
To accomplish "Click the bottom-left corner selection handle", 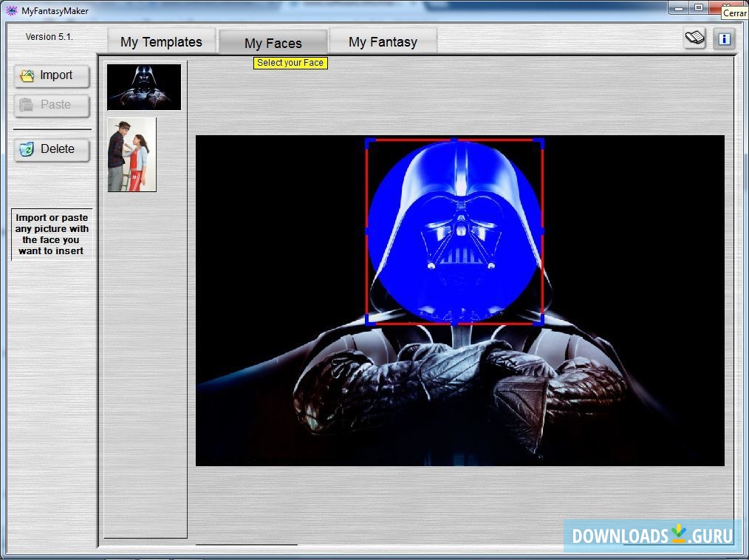I will click(369, 321).
